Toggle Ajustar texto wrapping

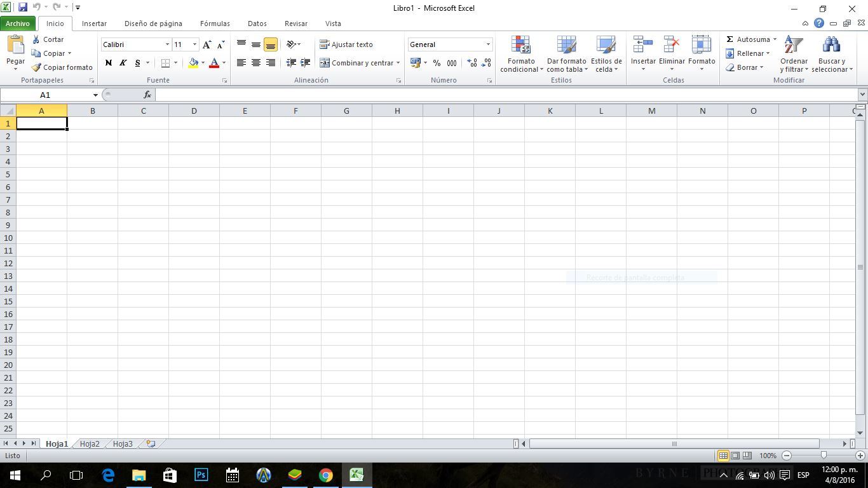pos(346,44)
